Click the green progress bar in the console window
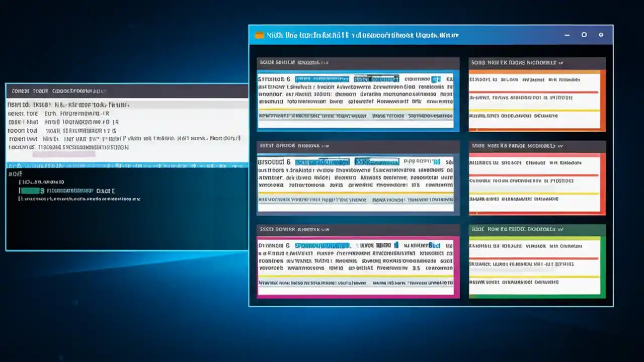644x362 pixels. tap(30, 191)
